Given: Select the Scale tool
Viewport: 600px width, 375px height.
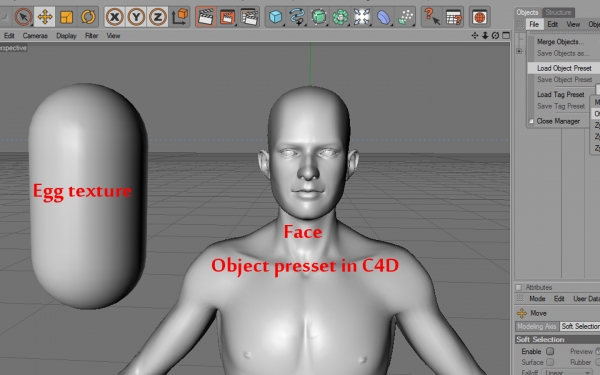Looking at the screenshot, I should pos(66,17).
